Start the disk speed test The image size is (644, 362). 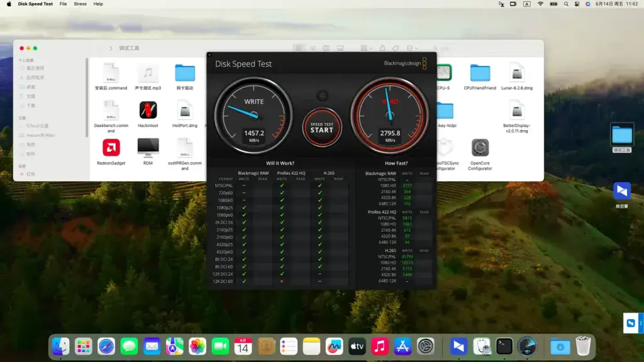(x=322, y=128)
